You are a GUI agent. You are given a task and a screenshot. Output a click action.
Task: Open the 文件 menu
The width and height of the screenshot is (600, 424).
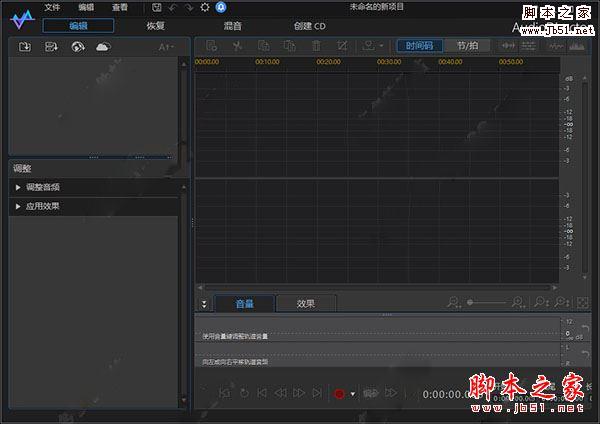pos(52,8)
